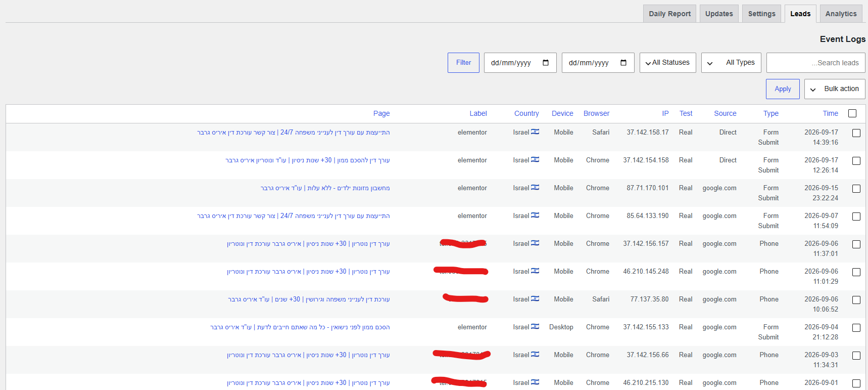Open the page link in the 37.142.154.158 row

pyautogui.click(x=308, y=160)
